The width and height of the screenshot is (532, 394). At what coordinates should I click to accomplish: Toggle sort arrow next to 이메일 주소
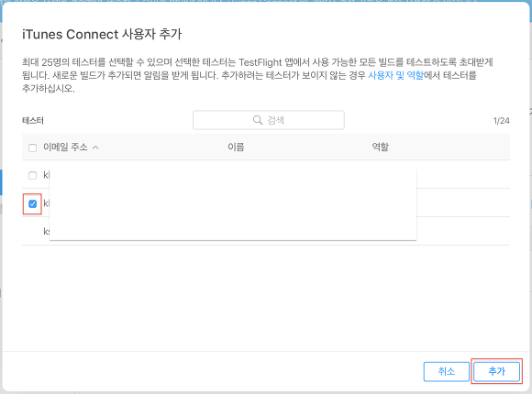(x=95, y=148)
